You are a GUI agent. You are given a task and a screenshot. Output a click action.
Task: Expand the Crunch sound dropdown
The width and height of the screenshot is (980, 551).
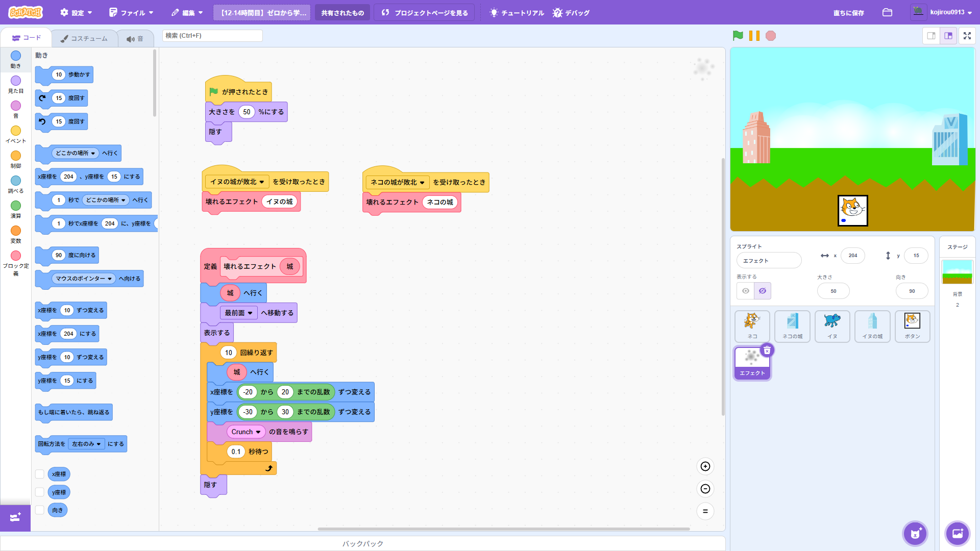coord(258,432)
